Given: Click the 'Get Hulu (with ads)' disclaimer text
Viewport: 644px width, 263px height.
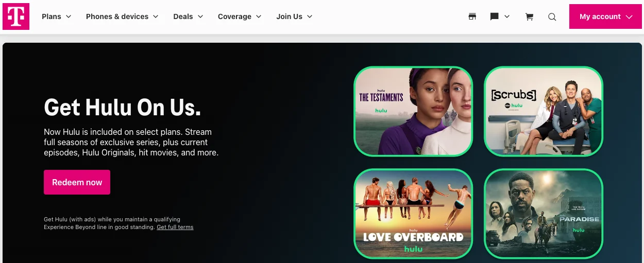Looking at the screenshot, I should pyautogui.click(x=118, y=223).
